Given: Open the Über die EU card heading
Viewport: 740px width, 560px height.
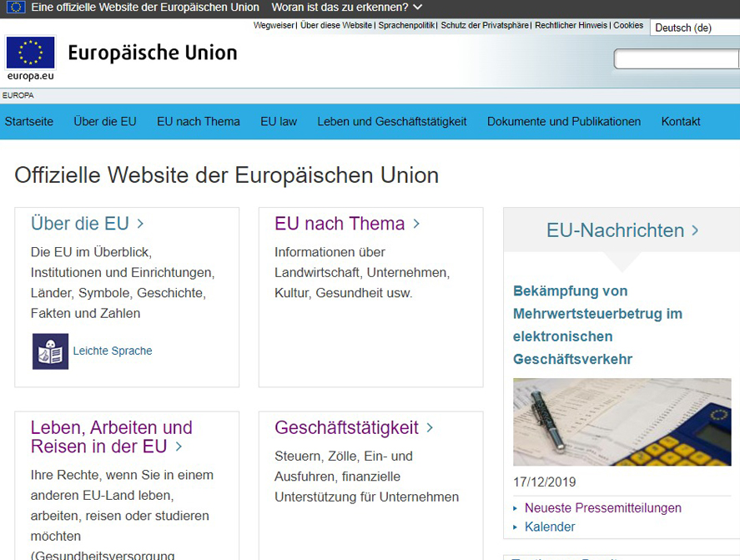Looking at the screenshot, I should tap(80, 224).
